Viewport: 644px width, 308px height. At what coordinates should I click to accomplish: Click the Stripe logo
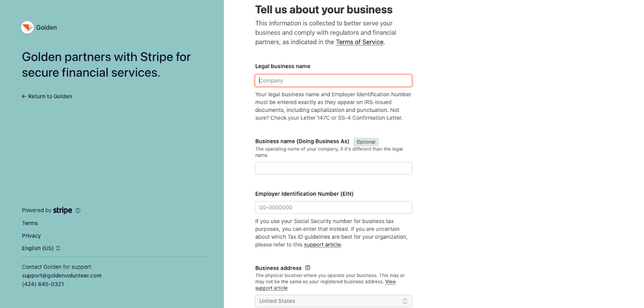(x=62, y=210)
